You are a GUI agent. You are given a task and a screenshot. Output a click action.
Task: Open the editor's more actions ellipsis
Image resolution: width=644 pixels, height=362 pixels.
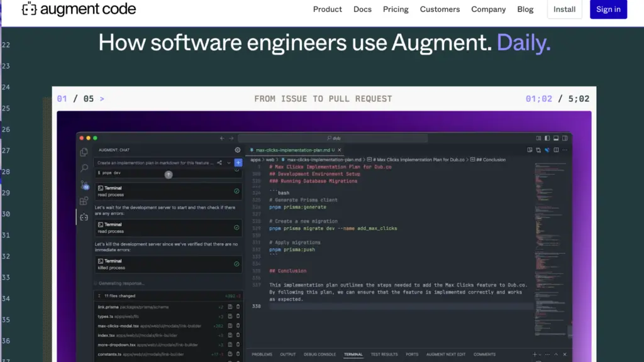(x=565, y=150)
